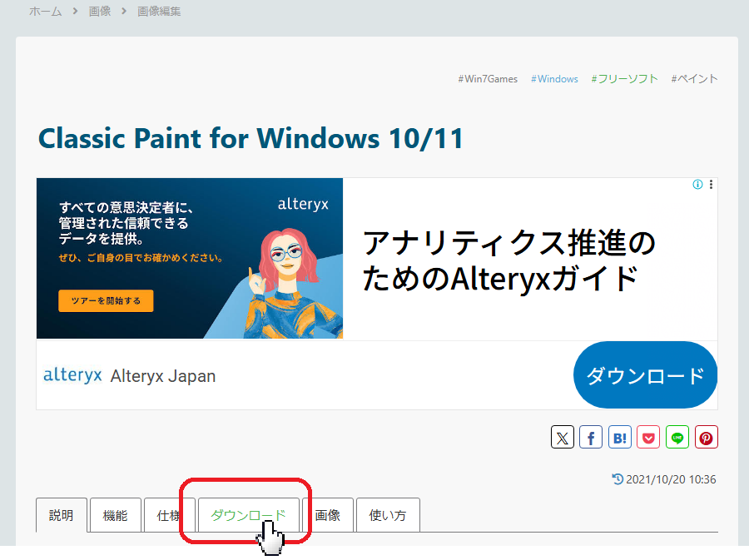749x560 pixels.
Task: Click the blue ダウンロード ad button
Action: pyautogui.click(x=645, y=375)
